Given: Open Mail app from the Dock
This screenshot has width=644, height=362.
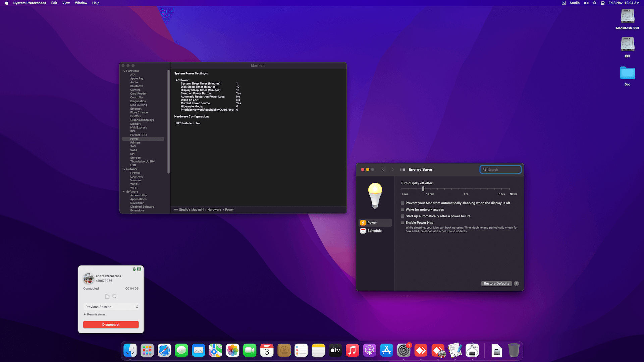Looking at the screenshot, I should pyautogui.click(x=199, y=351).
